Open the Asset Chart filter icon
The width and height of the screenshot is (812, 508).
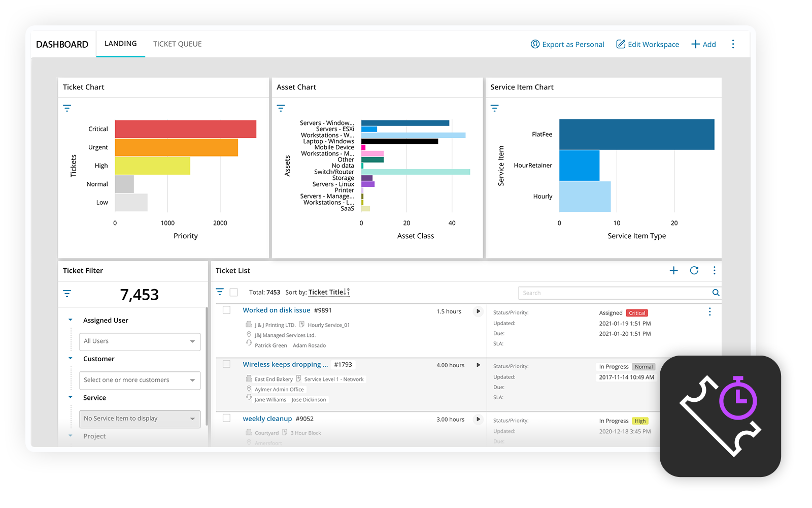(x=281, y=108)
